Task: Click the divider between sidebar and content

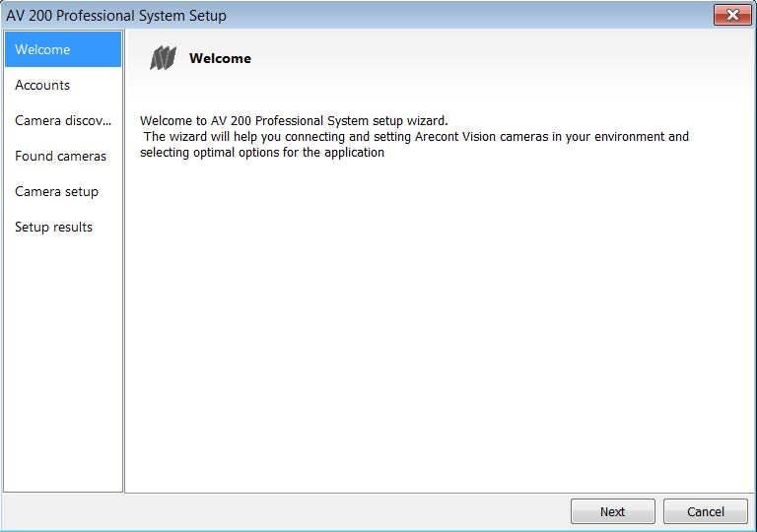Action: point(124,296)
